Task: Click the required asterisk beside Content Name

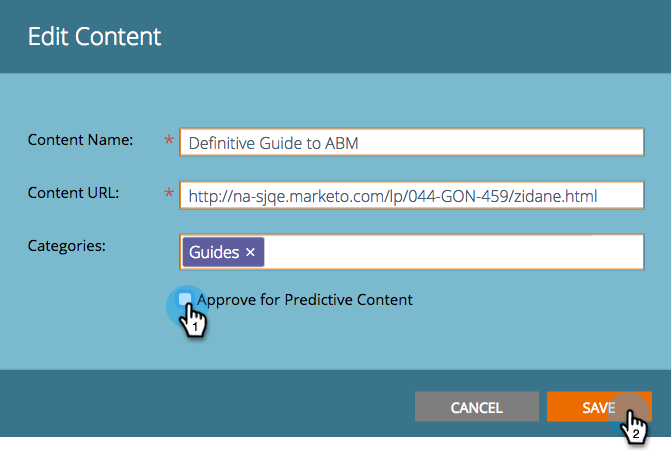Action: pyautogui.click(x=168, y=143)
